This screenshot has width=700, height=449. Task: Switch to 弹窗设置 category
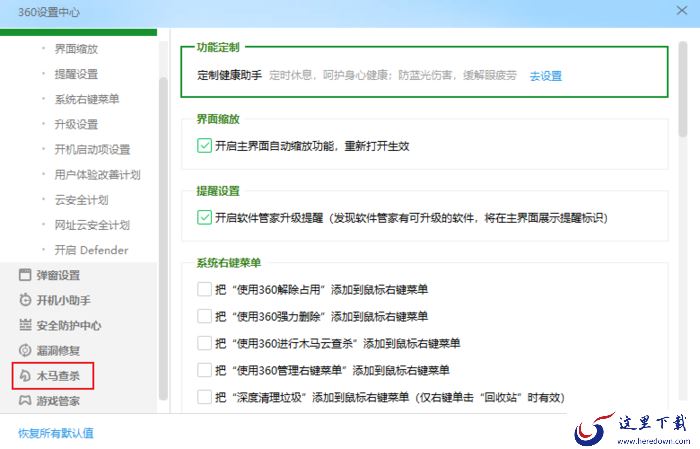point(58,275)
